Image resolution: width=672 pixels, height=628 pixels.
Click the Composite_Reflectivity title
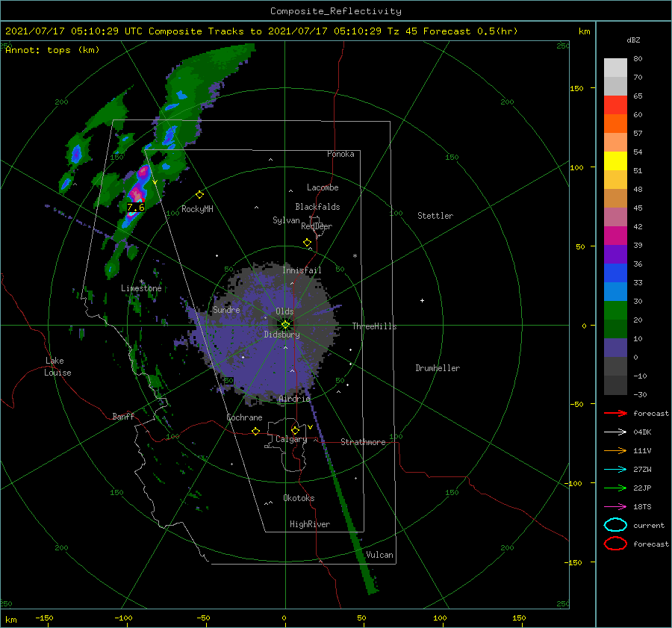336,11
